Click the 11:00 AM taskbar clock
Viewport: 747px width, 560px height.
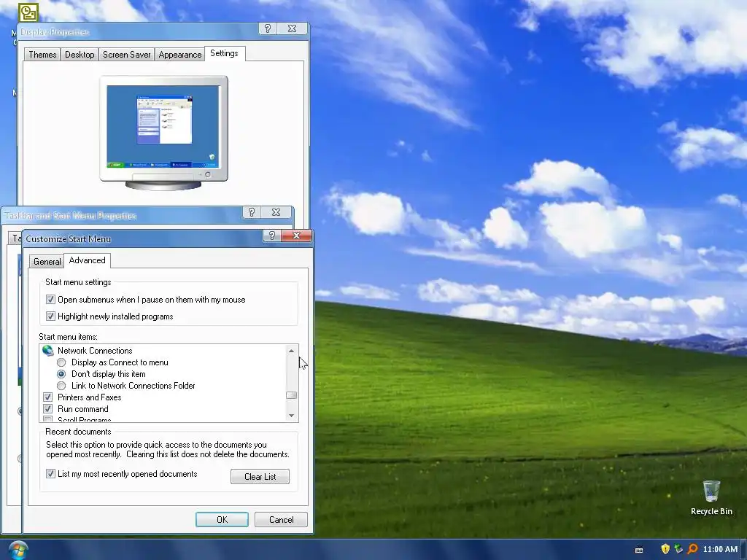[720, 549]
